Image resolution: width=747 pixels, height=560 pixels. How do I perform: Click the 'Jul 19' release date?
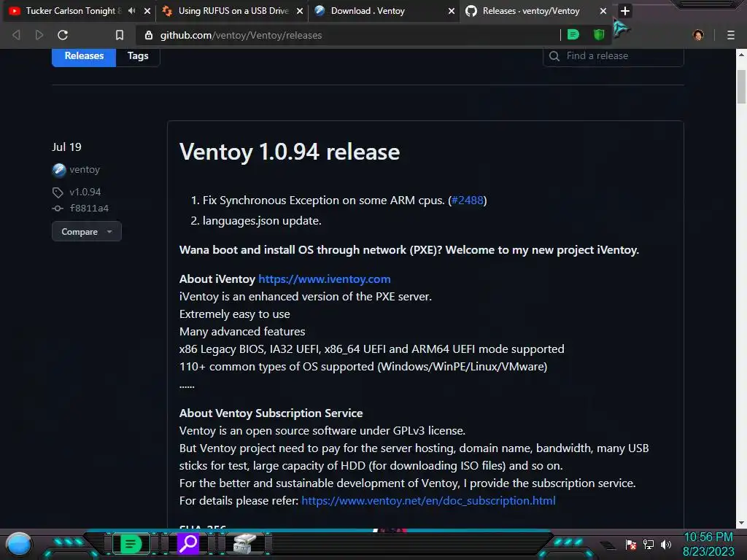[66, 147]
